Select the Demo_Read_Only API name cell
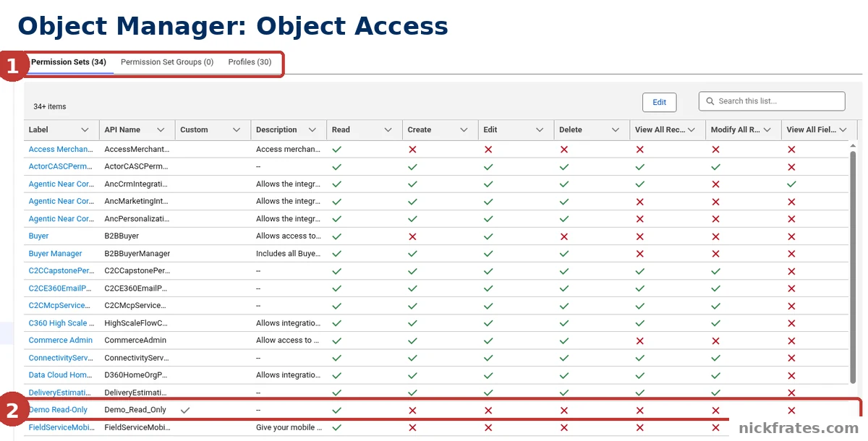The width and height of the screenshot is (868, 441). click(135, 410)
